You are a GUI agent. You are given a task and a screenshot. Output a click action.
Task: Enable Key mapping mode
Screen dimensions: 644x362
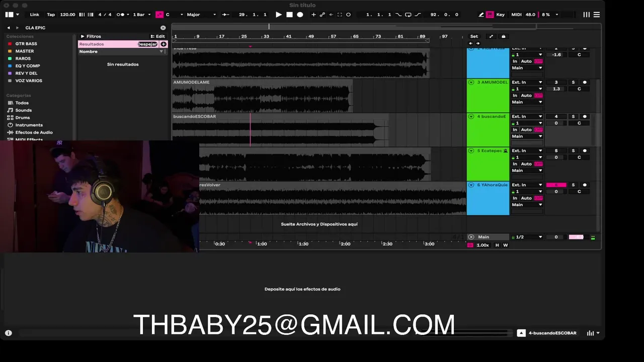[500, 15]
